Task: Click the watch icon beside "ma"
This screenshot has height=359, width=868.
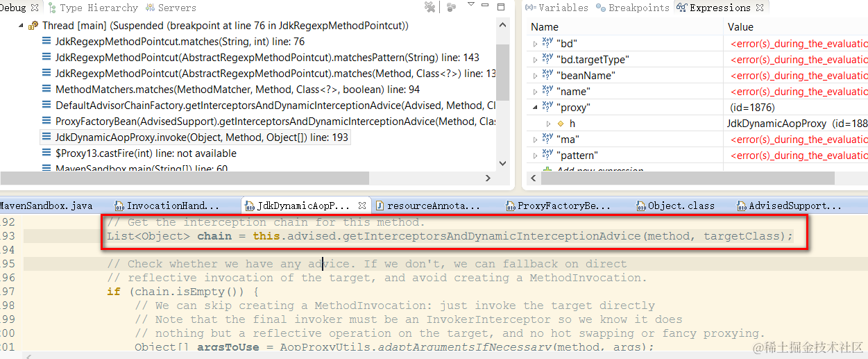Action: coord(547,139)
